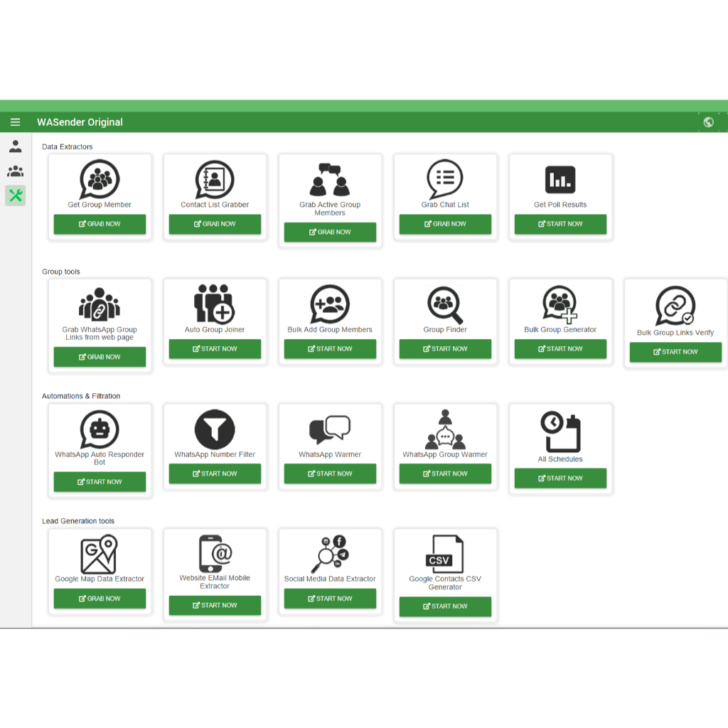Viewport: 728px width, 728px height.
Task: Click the Get Poll Results label
Action: click(x=560, y=205)
